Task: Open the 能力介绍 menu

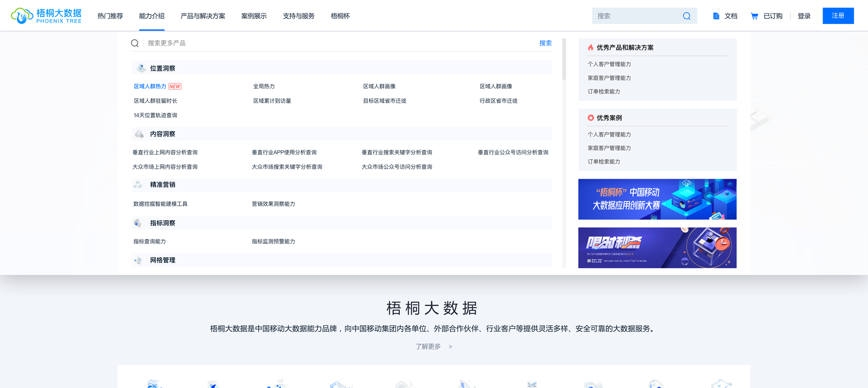Action: 152,16
